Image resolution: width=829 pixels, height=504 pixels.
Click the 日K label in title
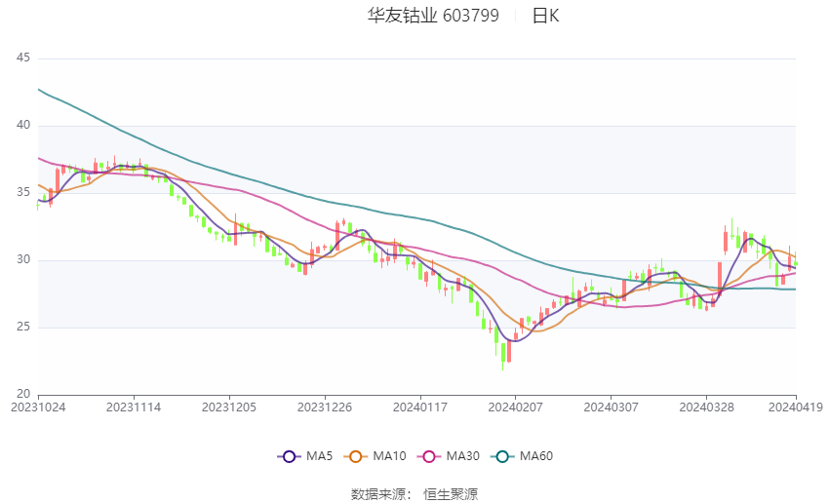coord(545,16)
